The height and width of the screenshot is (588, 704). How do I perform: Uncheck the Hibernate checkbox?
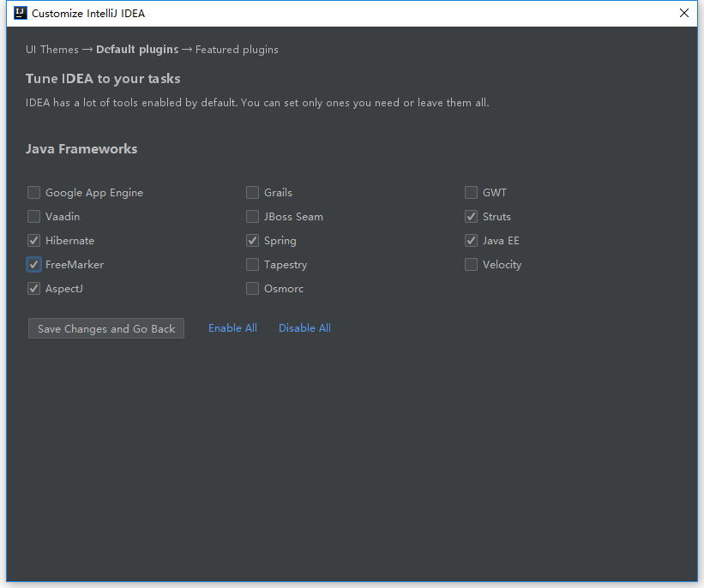(x=33, y=241)
